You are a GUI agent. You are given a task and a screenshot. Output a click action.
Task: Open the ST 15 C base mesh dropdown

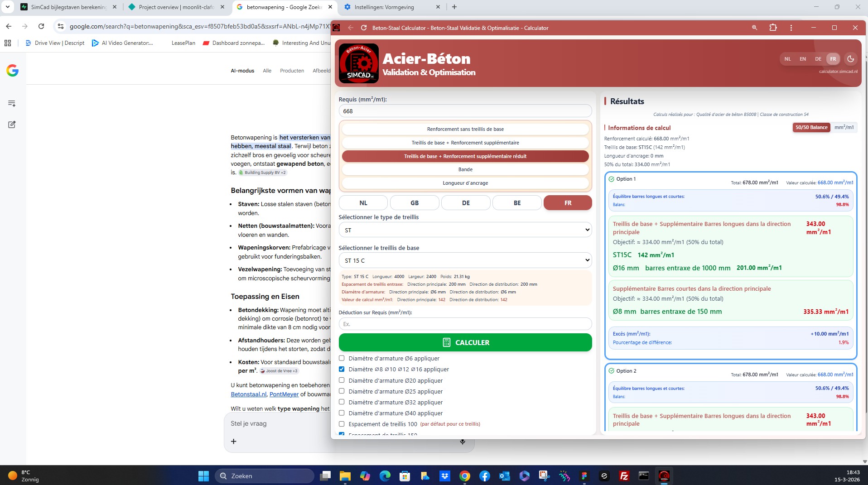click(x=465, y=260)
